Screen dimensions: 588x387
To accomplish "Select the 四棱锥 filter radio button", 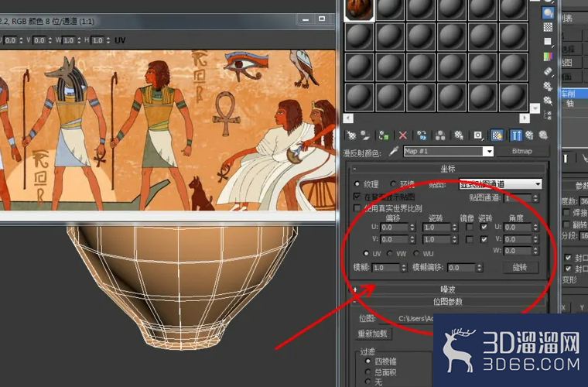I will 367,361.
